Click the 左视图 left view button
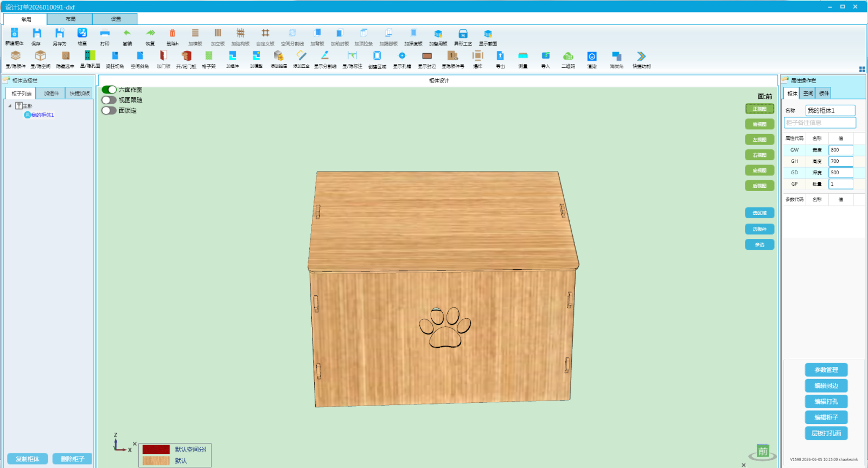Viewport: 868px width, 468px height. 759,140
